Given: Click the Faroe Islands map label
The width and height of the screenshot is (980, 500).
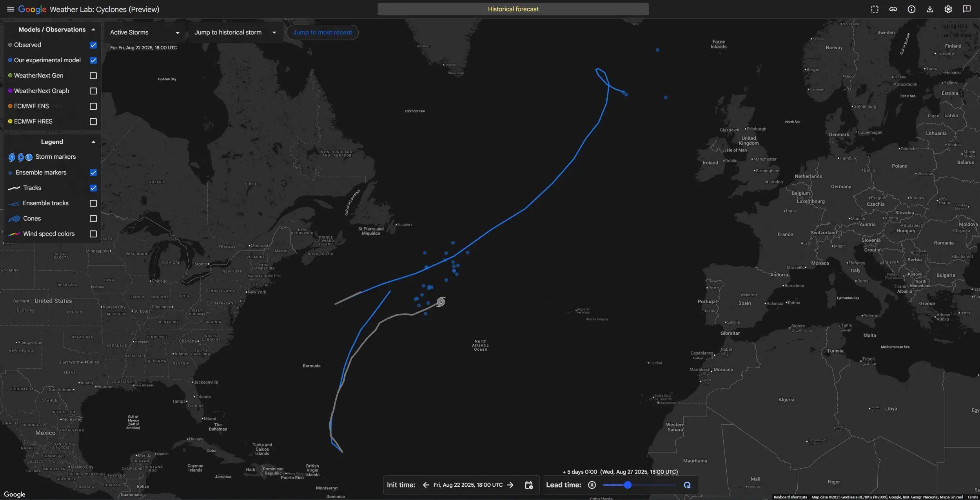Looking at the screenshot, I should (719, 44).
